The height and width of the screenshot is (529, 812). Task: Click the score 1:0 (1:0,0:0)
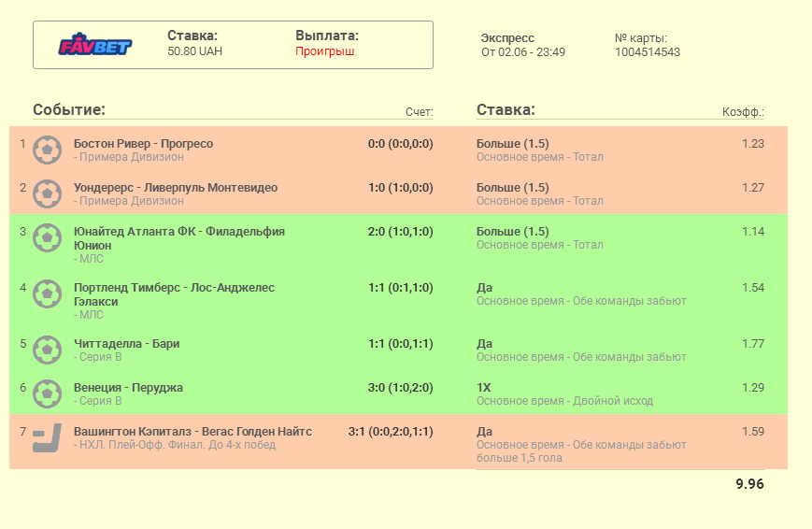pos(400,188)
